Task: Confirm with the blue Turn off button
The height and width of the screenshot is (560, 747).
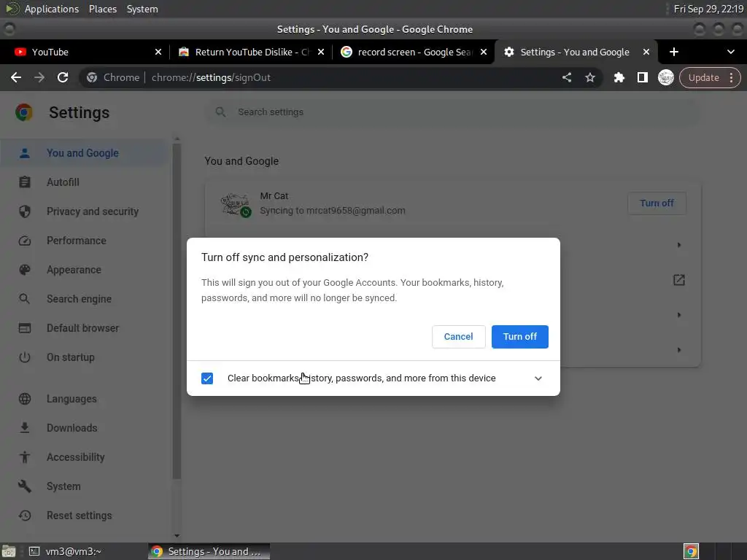Action: [x=519, y=337]
